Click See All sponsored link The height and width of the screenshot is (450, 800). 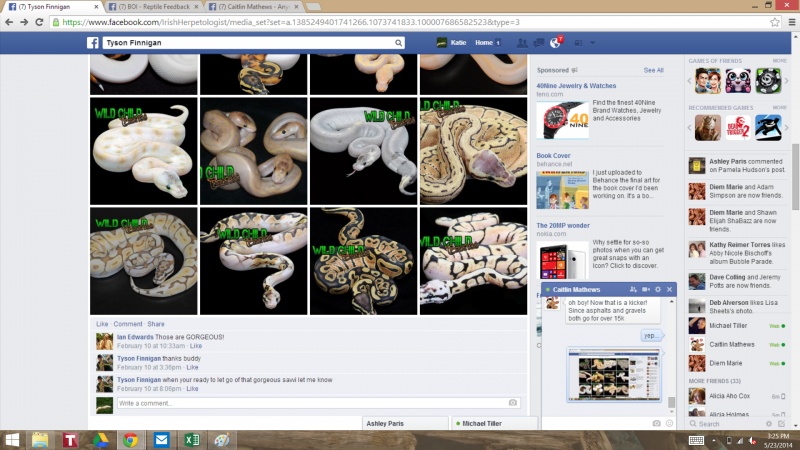coord(653,70)
